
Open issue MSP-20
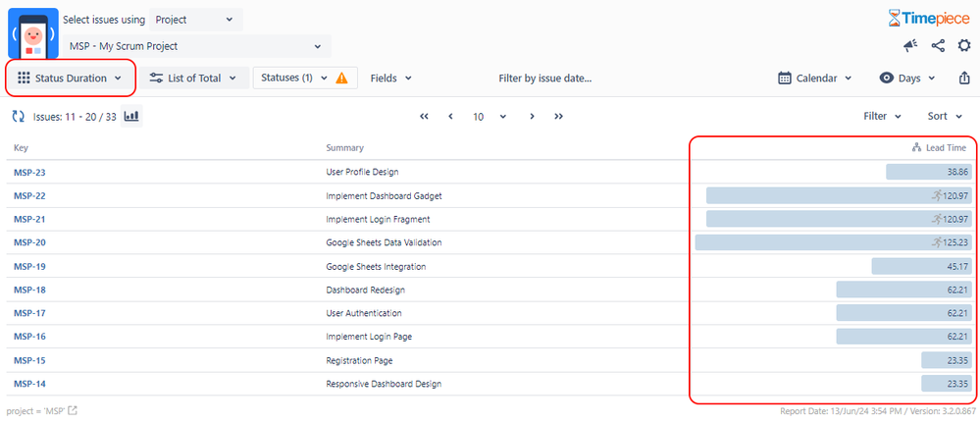(x=29, y=242)
